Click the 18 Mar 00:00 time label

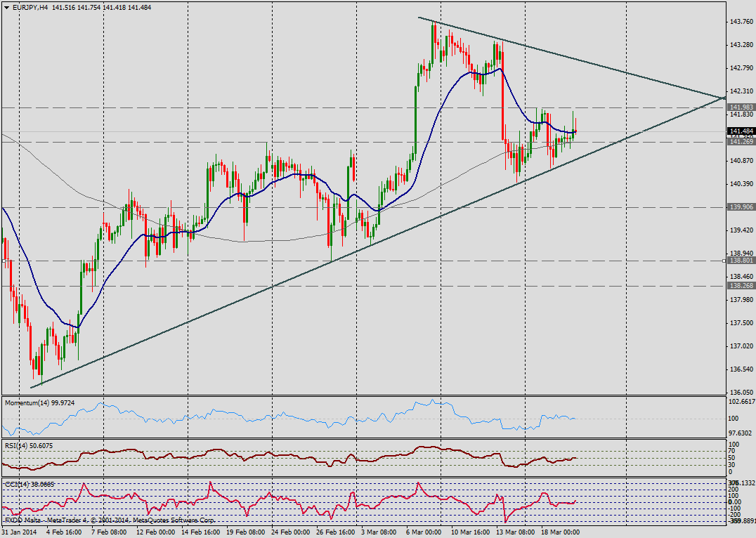tap(560, 532)
